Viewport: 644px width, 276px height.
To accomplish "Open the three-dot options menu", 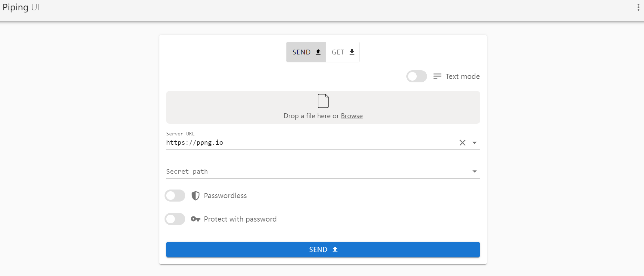I will 638,8.
